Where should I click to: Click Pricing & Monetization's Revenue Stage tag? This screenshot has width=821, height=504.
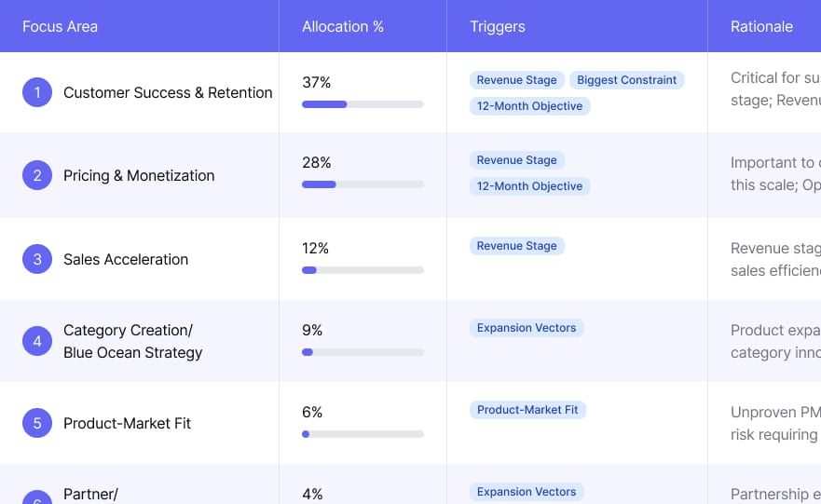pyautogui.click(x=516, y=160)
